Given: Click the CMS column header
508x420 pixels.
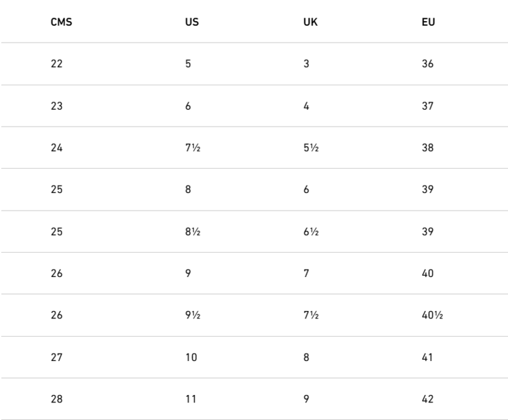Looking at the screenshot, I should point(61,22).
